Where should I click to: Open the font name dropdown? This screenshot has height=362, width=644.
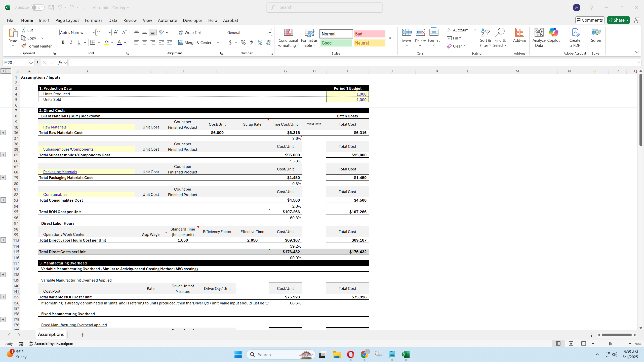93,32
